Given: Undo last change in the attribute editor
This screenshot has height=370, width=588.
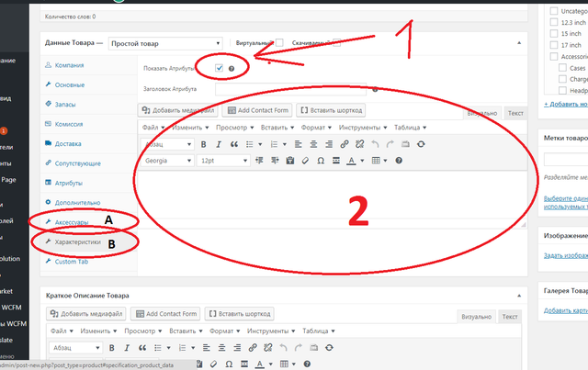Looking at the screenshot, I should point(375,144).
